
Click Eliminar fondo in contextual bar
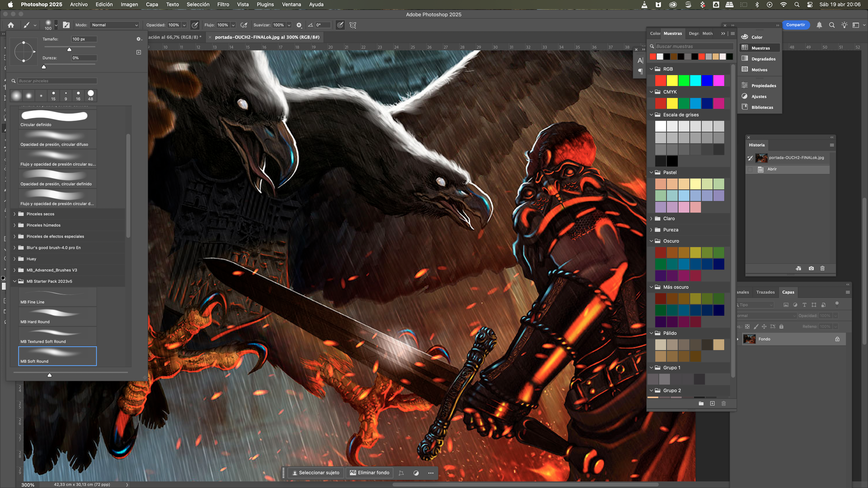(369, 473)
